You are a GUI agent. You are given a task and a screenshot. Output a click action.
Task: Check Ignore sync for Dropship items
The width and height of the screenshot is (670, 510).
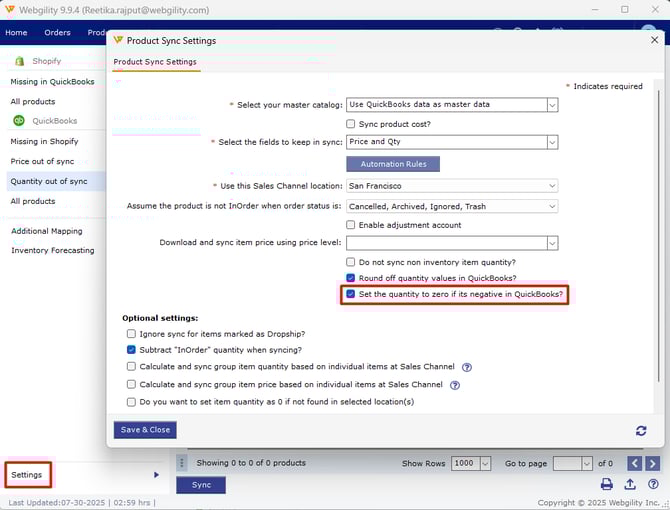tap(131, 334)
